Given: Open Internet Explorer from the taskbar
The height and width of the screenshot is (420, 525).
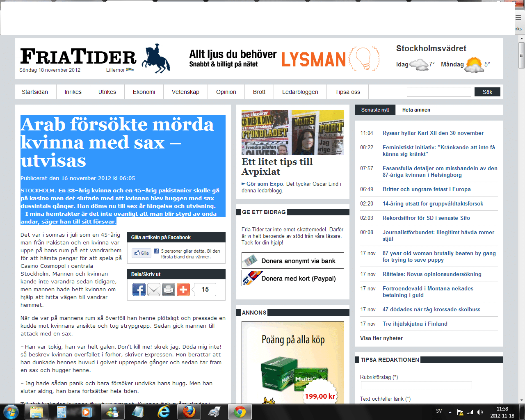Looking at the screenshot, I should point(164,412).
